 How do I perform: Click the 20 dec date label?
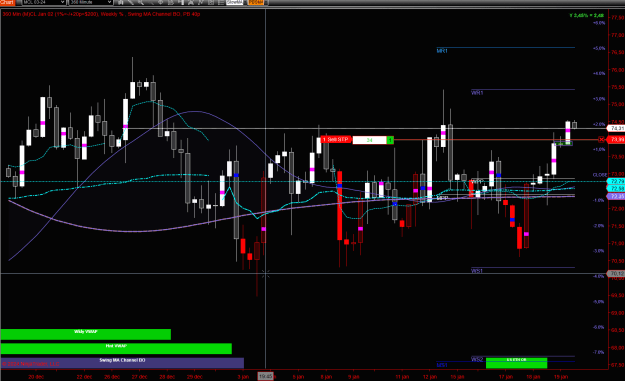[36, 377]
